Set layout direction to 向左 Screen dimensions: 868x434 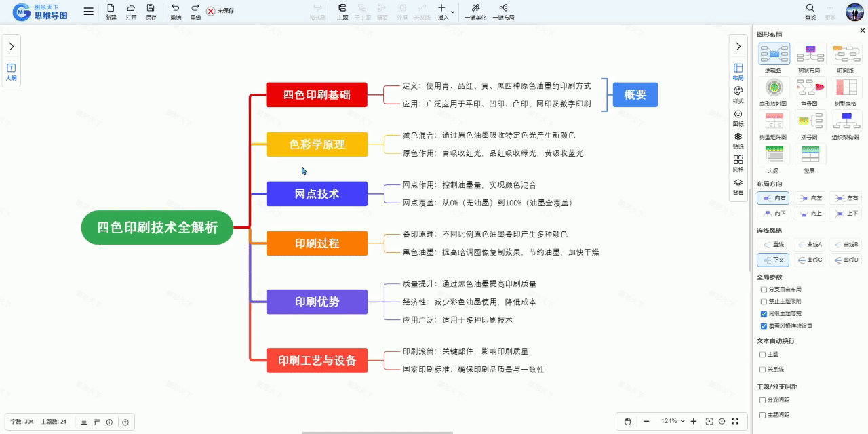tap(810, 198)
